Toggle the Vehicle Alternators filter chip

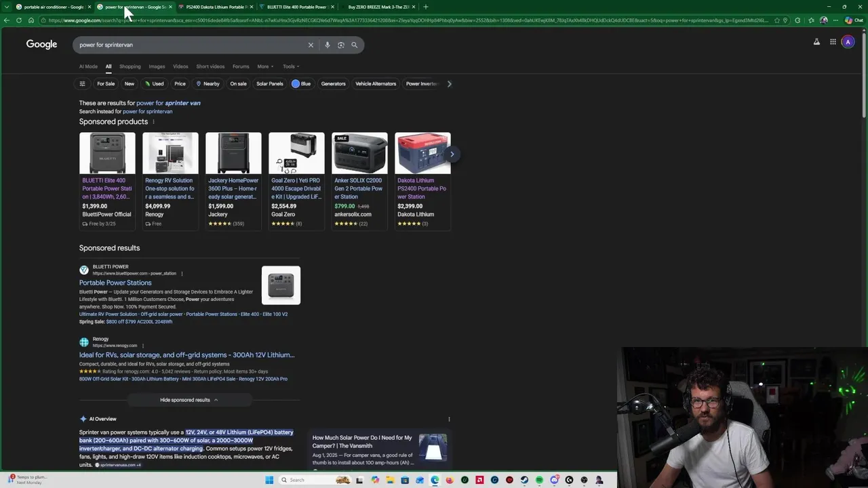coord(376,84)
